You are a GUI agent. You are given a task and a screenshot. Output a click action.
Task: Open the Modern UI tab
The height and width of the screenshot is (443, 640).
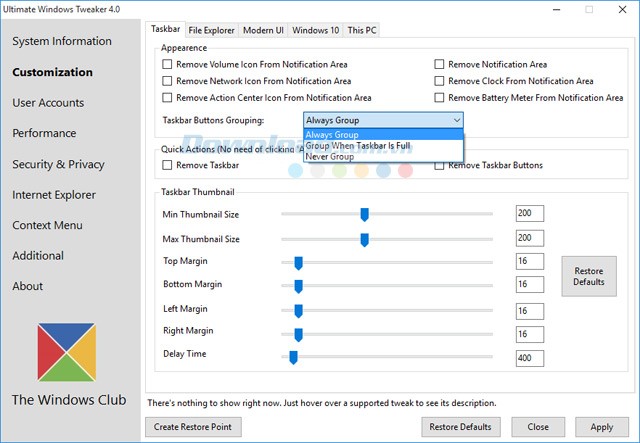click(x=264, y=30)
